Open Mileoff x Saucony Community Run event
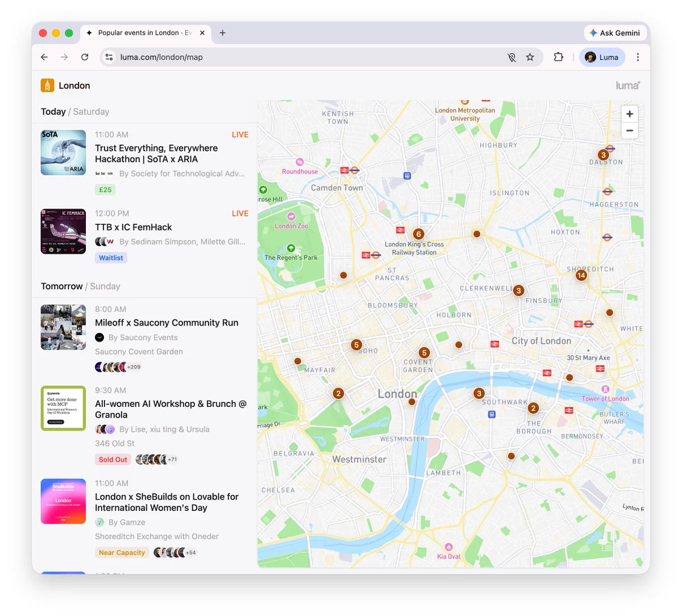 pos(167,323)
